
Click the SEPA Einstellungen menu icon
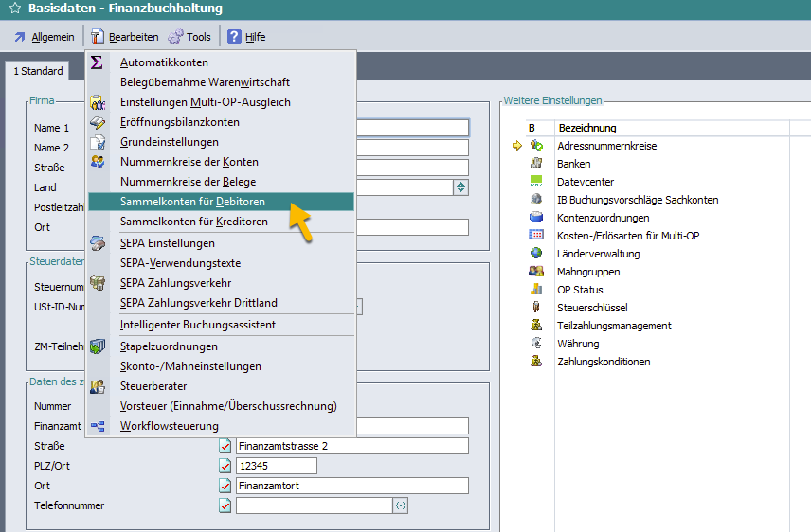coord(98,243)
